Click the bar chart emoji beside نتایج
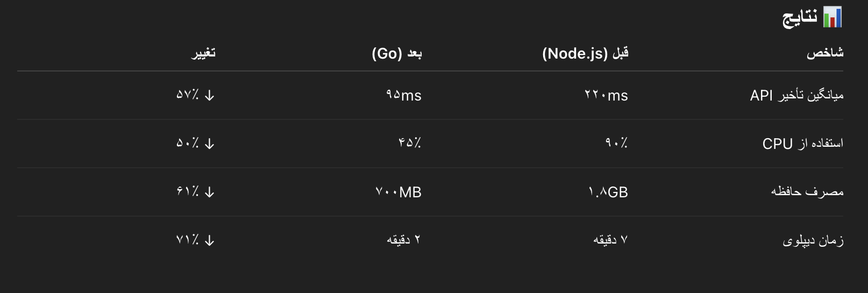Screen dimensions: 868x293 [832, 17]
